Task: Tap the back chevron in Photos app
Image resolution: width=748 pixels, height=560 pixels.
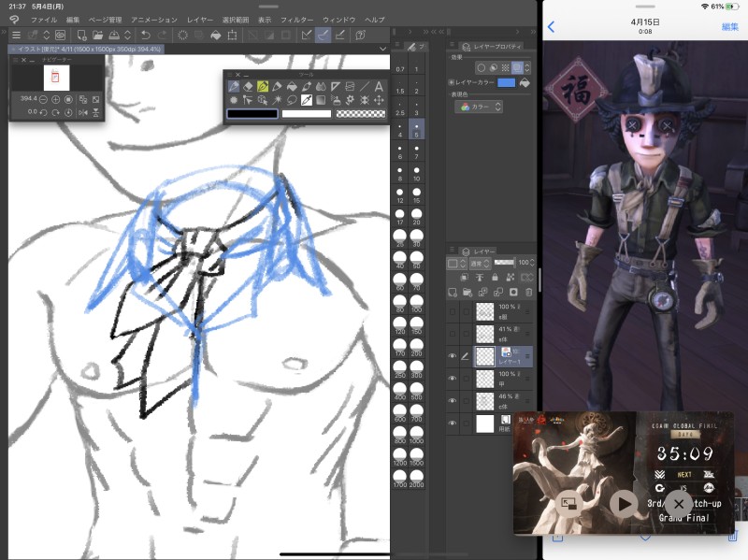Action: click(552, 26)
